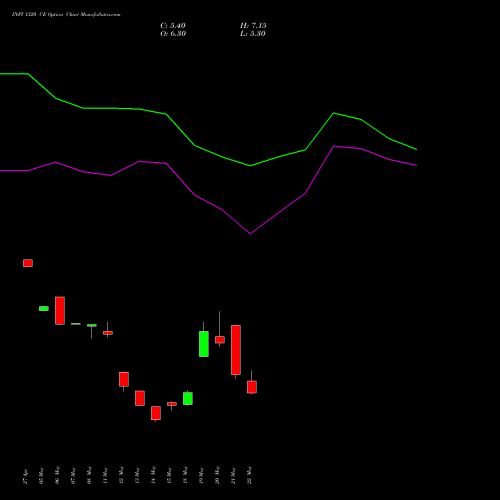Click the red candle above 27 Apr
This screenshot has width=500, height=500.
coord(28,263)
